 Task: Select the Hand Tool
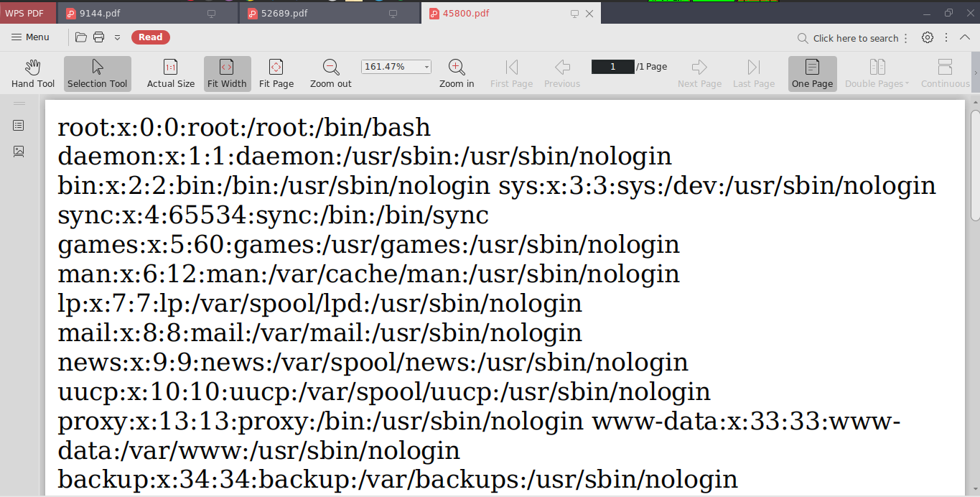(32, 72)
